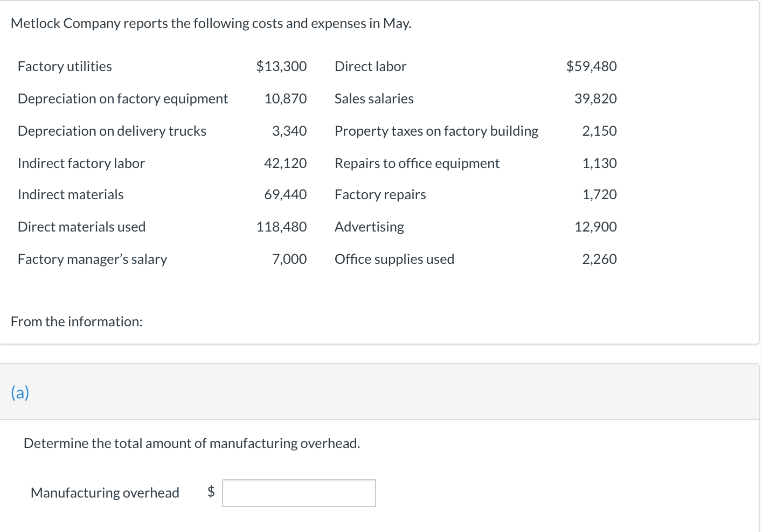Click the 1,130 value

pos(600,163)
